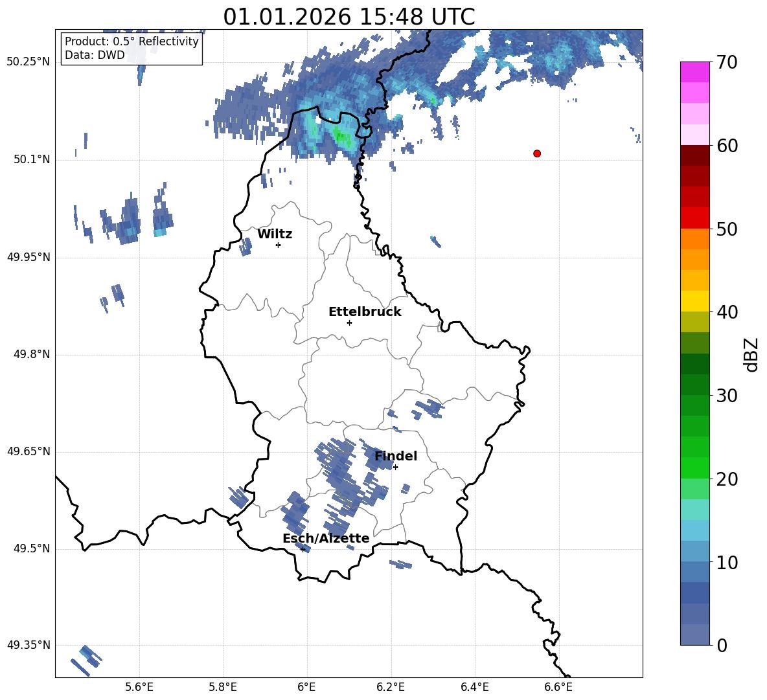Screen dimensions: 767x700
Task: Click the 70 colorbar tick label
Action: pyautogui.click(x=726, y=63)
